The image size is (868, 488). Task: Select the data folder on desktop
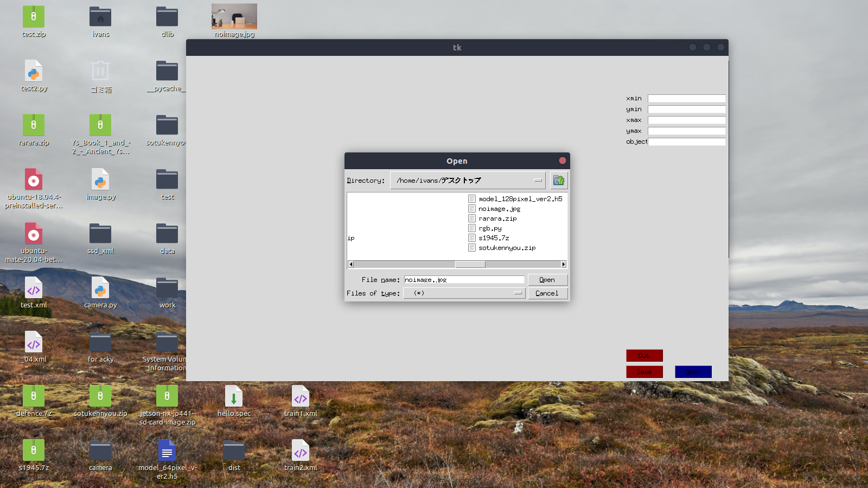[x=167, y=234]
